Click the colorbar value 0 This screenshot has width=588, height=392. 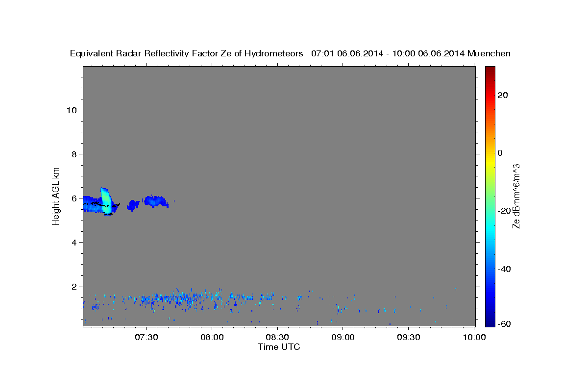click(501, 153)
